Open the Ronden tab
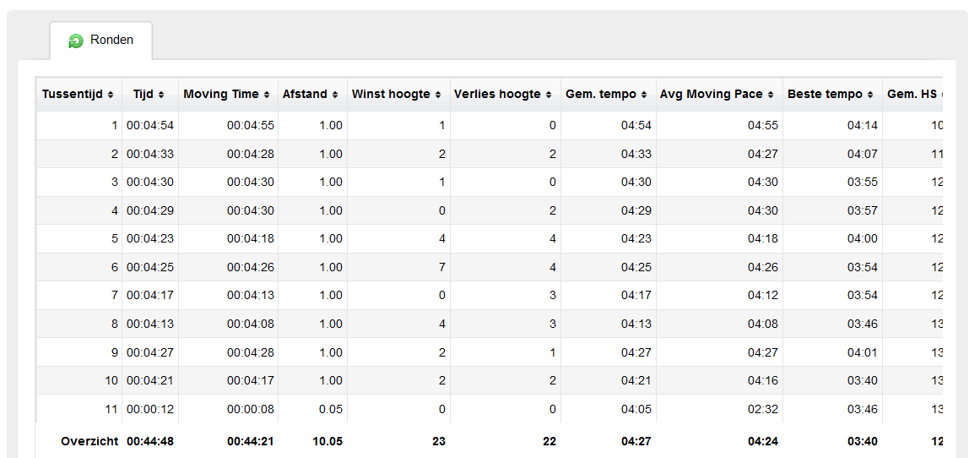 pyautogui.click(x=101, y=41)
